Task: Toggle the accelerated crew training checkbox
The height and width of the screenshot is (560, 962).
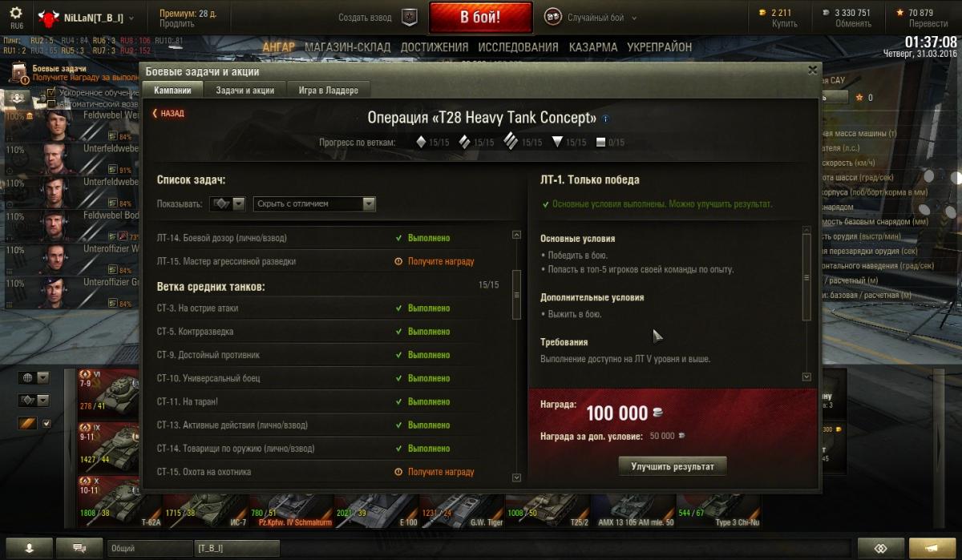Action: tap(52, 93)
